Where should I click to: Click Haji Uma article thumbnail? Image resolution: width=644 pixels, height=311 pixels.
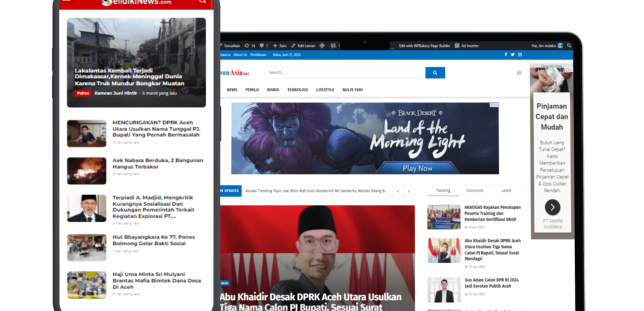click(x=86, y=284)
